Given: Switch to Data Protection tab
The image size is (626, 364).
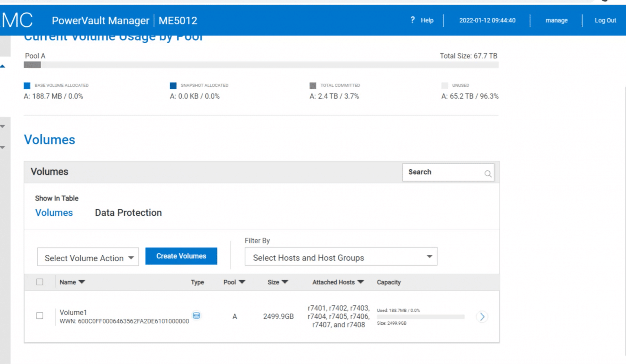Looking at the screenshot, I should click(128, 213).
